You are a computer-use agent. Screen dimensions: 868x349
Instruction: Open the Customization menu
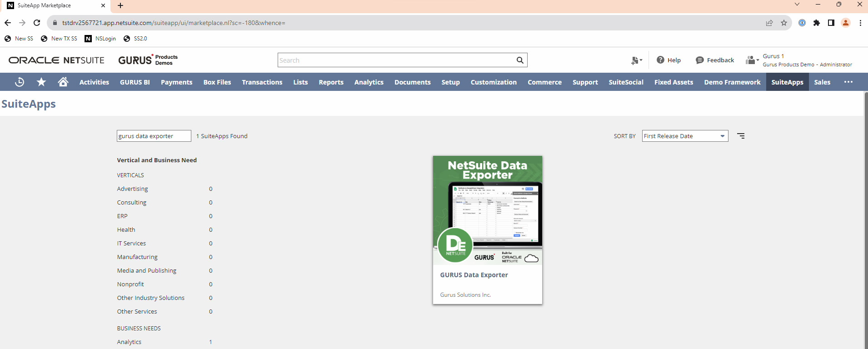point(494,82)
